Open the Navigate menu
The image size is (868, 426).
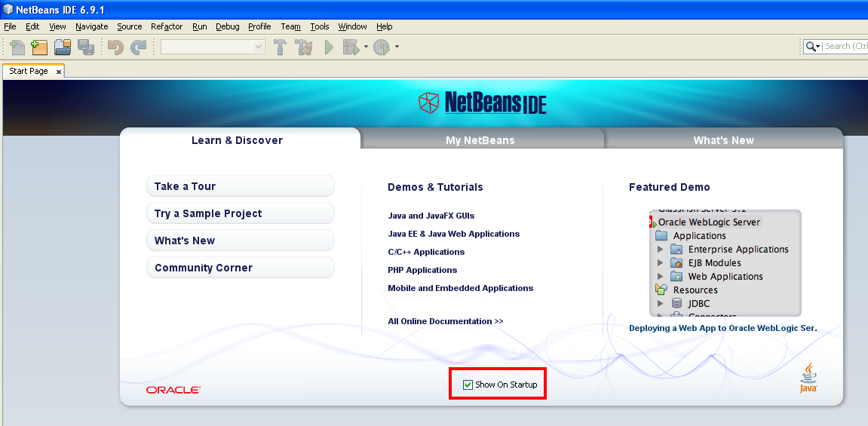pos(92,26)
